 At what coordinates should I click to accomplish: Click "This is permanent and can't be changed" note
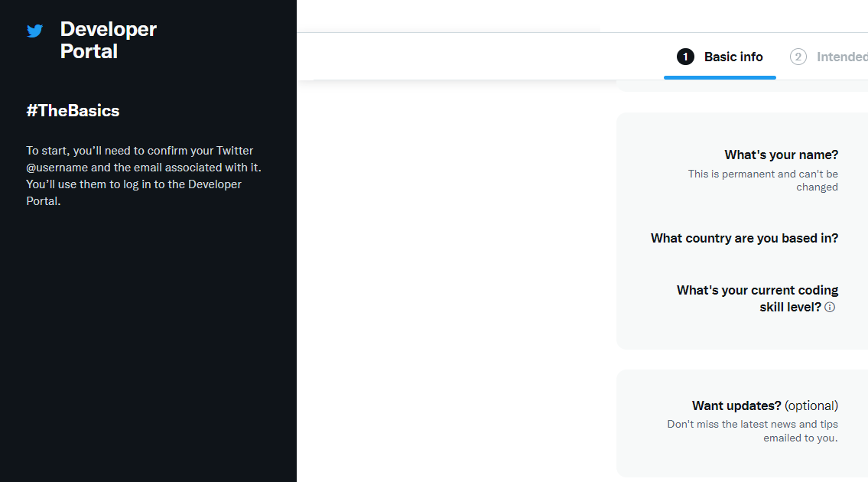tap(762, 181)
